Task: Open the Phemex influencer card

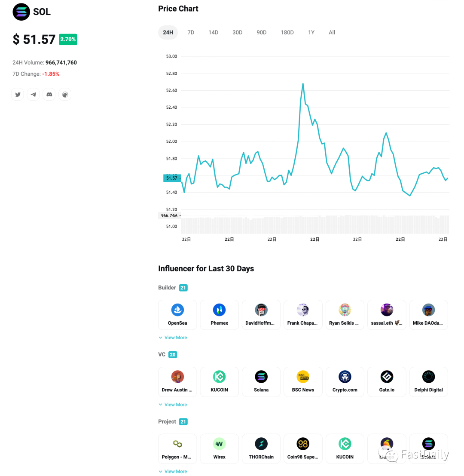Action: [219, 315]
